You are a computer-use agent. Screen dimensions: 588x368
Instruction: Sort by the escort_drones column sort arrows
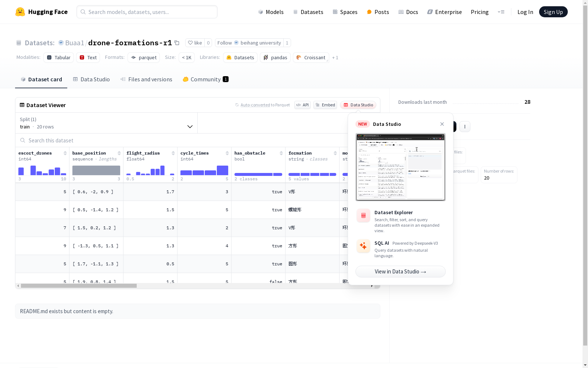click(65, 153)
